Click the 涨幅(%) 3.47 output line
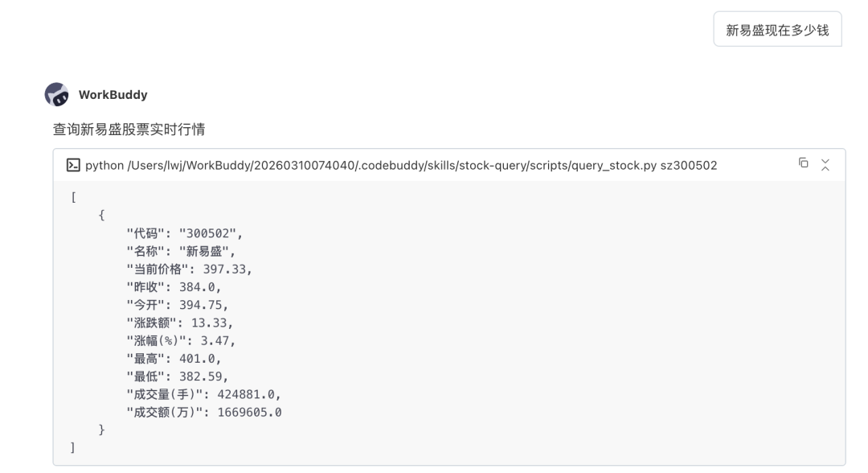 [x=181, y=340]
